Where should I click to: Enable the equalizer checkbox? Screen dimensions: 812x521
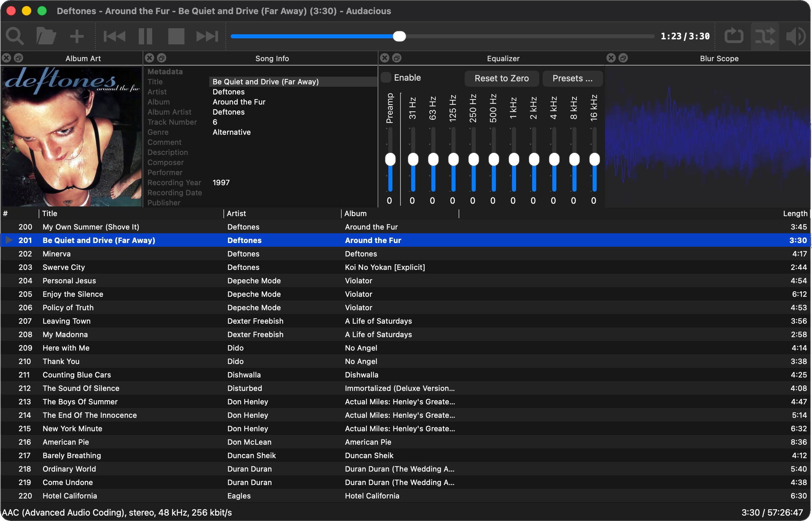386,78
